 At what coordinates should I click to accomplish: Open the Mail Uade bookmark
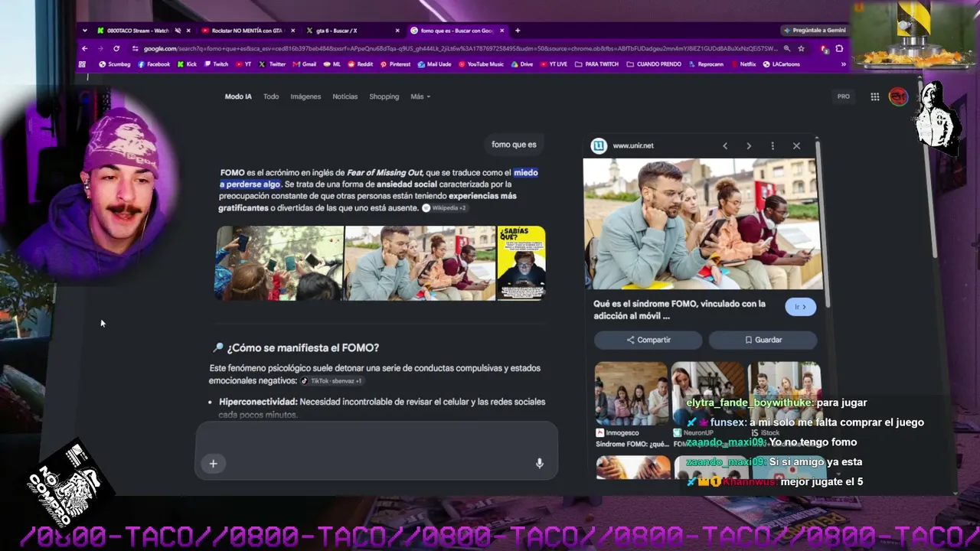tap(434, 64)
